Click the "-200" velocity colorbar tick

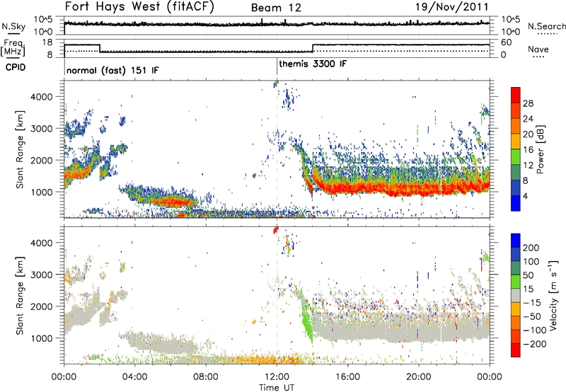[x=533, y=344]
